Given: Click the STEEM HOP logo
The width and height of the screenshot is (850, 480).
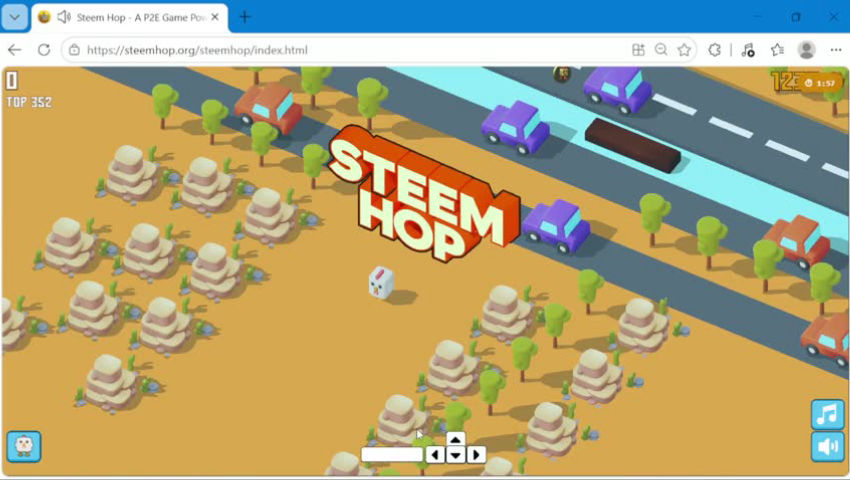Looking at the screenshot, I should (x=424, y=194).
